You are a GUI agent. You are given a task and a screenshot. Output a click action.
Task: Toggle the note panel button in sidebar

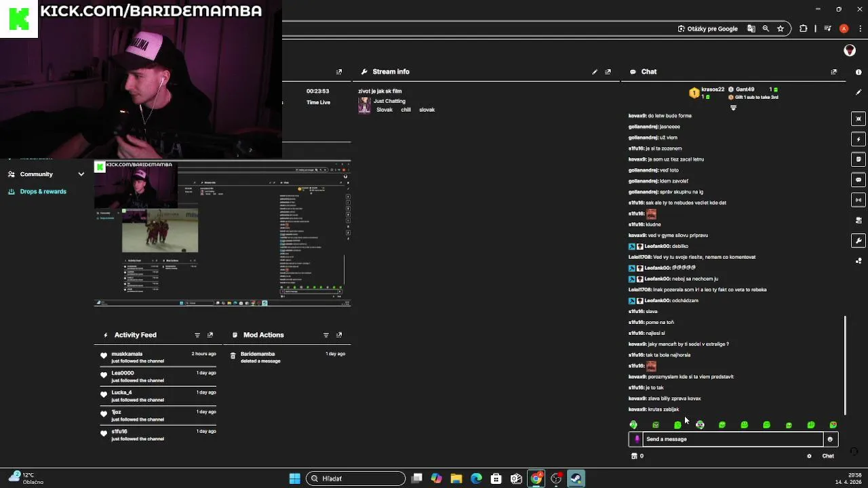click(x=859, y=159)
